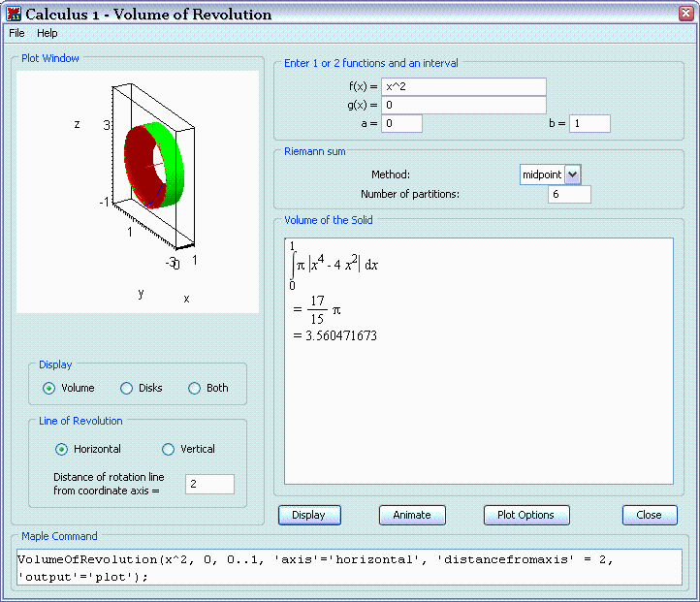Choose Both in the Display group
This screenshot has height=602, width=700.
click(194, 388)
